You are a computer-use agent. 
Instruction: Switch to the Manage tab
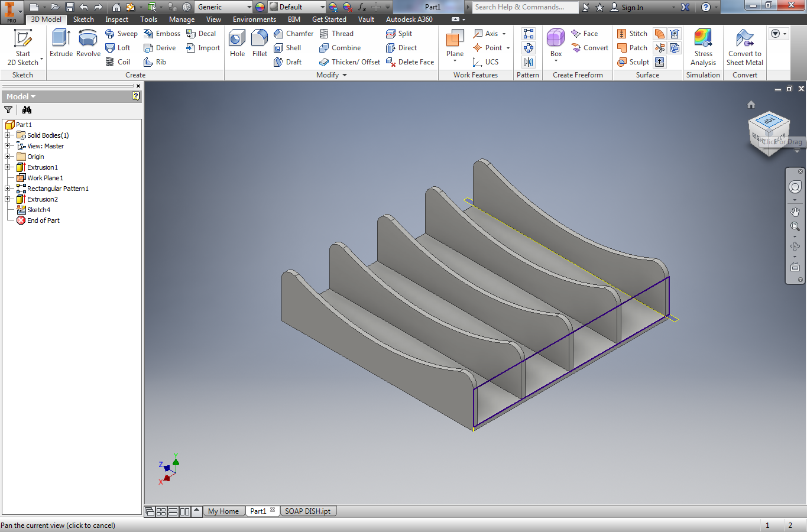pyautogui.click(x=182, y=20)
